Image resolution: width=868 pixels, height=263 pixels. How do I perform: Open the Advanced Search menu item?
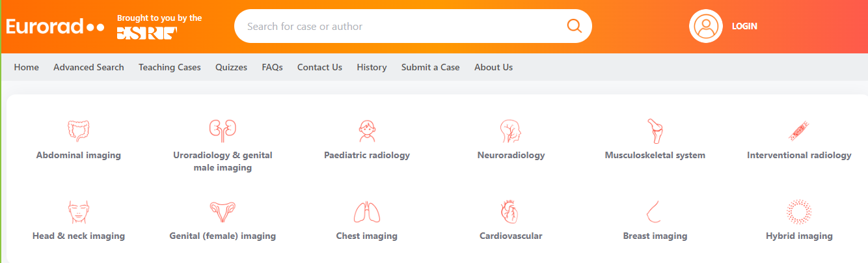pos(88,67)
